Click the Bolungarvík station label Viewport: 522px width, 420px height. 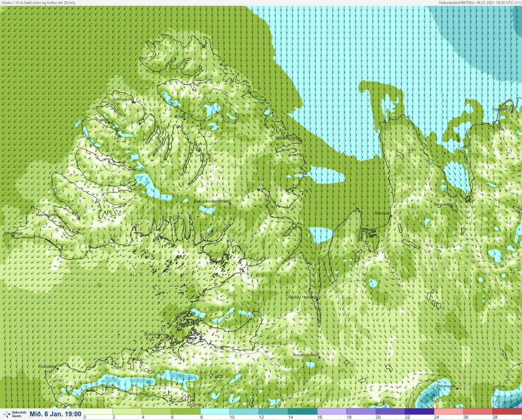coord(123,99)
